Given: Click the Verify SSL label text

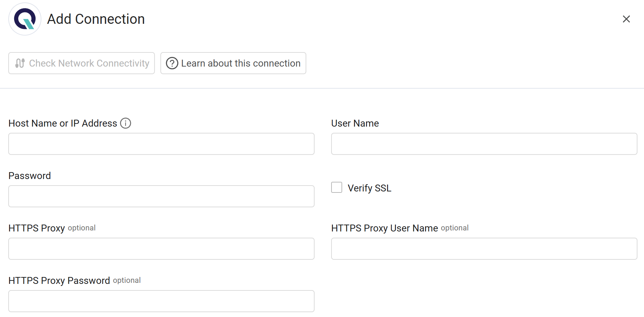Looking at the screenshot, I should click(369, 188).
